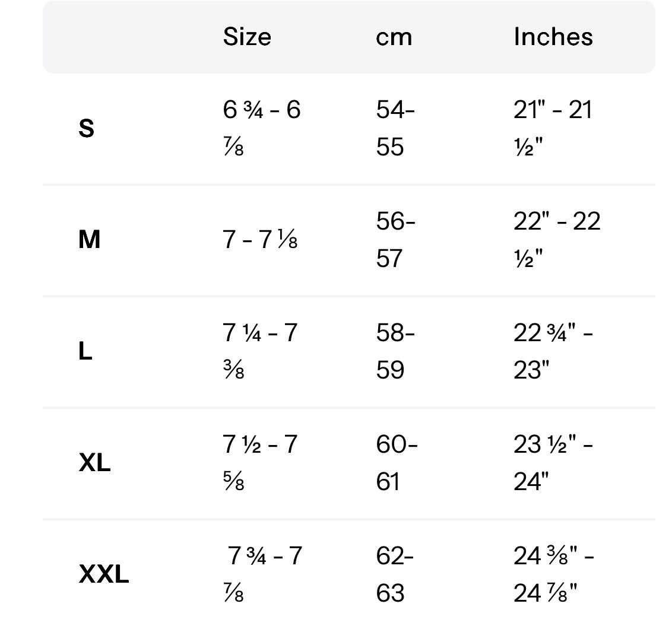Click the Size column header
This screenshot has width=672, height=626.
pyautogui.click(x=247, y=37)
